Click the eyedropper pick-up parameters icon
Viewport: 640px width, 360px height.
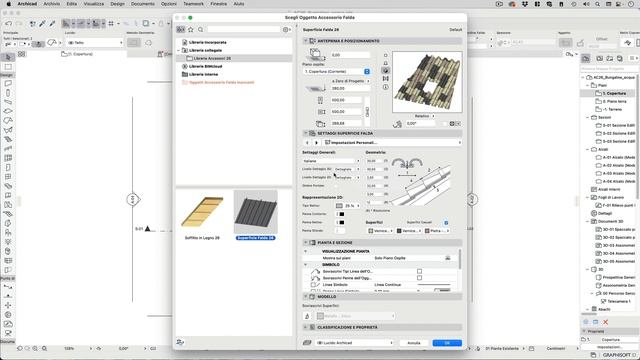[42, 24]
